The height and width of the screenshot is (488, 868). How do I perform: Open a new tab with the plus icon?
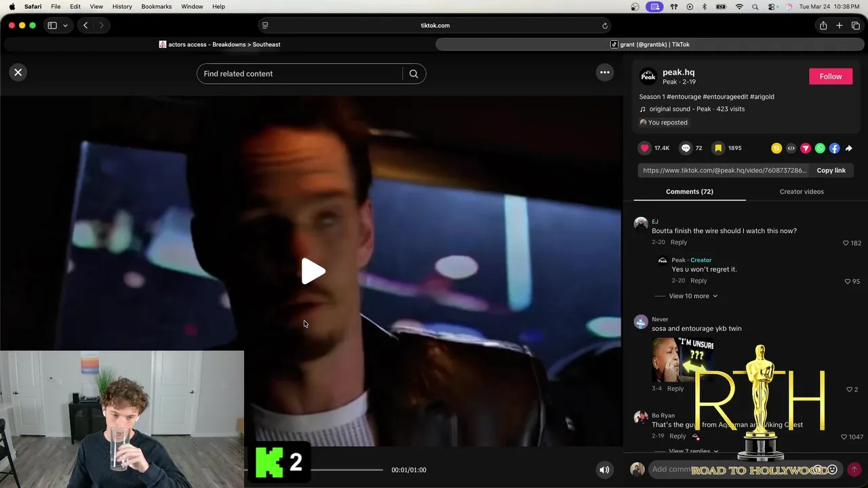pyautogui.click(x=840, y=26)
